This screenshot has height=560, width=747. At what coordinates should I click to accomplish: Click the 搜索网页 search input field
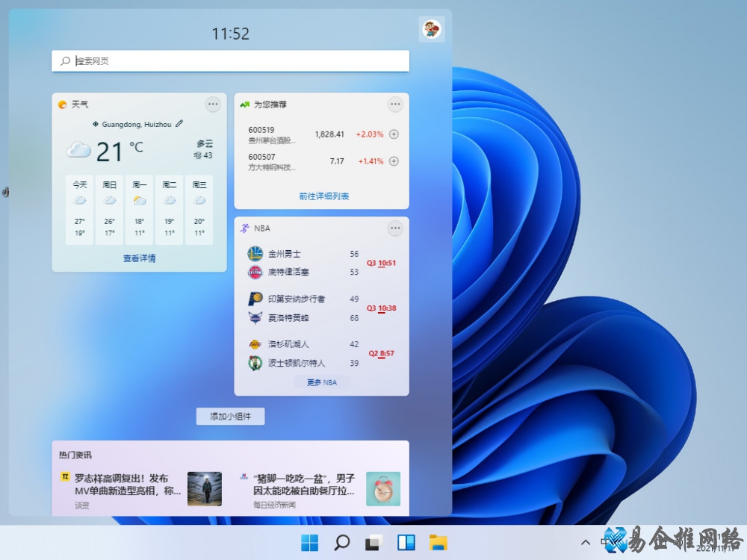tap(230, 60)
